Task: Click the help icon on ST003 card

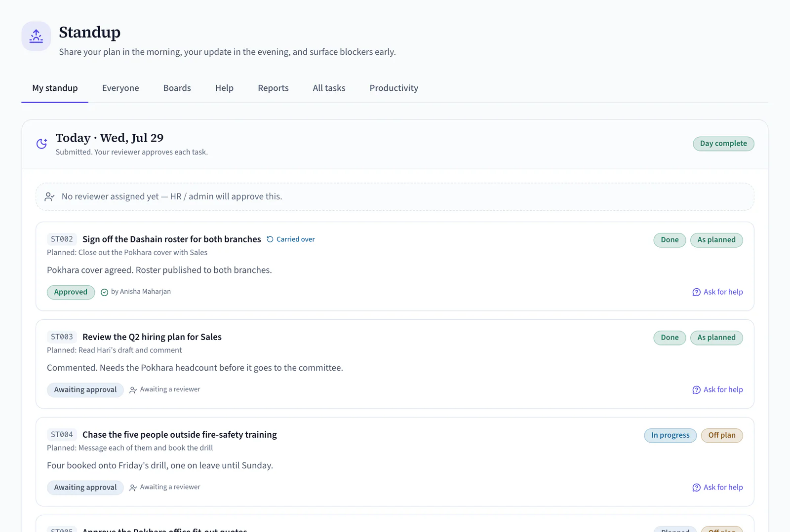Action: click(696, 390)
